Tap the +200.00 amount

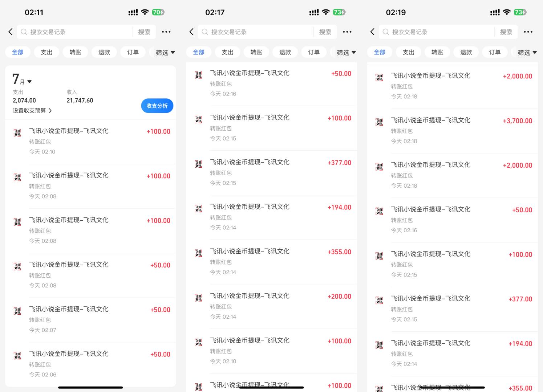tap(340, 297)
